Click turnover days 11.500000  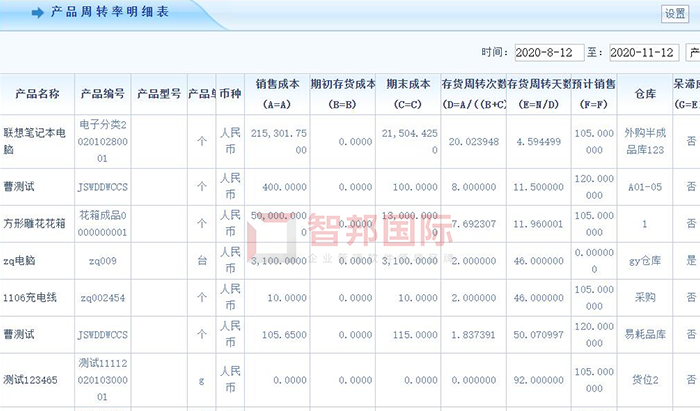coord(538,187)
